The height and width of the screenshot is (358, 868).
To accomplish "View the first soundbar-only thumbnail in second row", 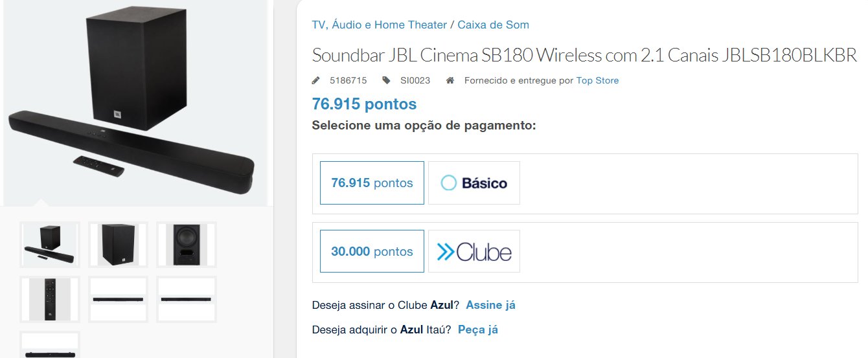I will pyautogui.click(x=119, y=299).
